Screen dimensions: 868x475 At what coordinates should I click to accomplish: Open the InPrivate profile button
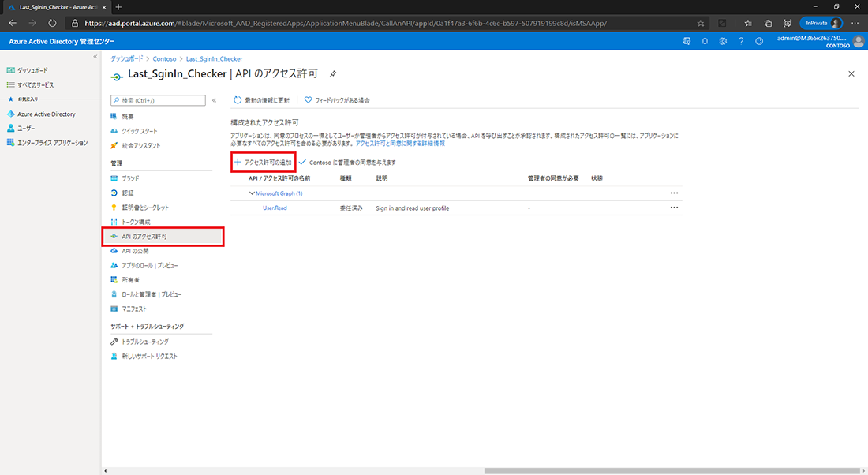click(821, 23)
